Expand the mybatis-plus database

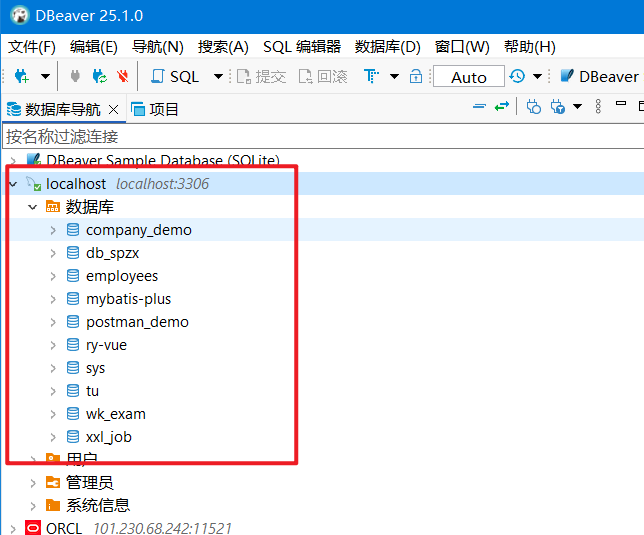point(53,299)
